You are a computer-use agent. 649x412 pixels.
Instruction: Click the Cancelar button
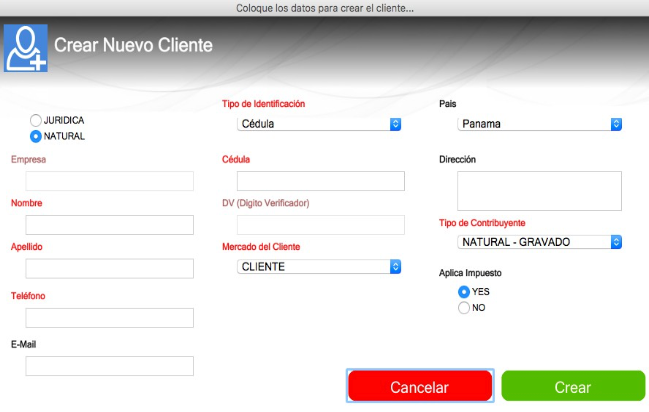(420, 386)
